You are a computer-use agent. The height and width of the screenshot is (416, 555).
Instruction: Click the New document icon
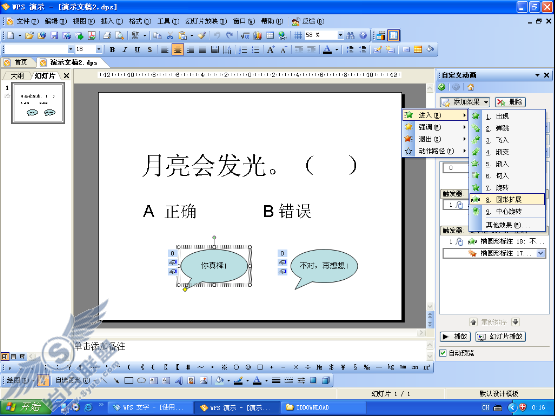click(11, 35)
